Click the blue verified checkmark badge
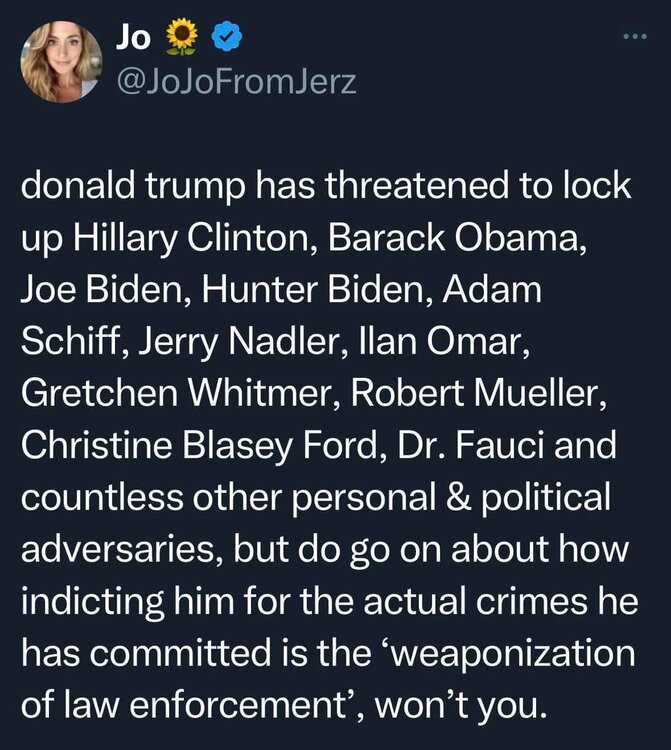This screenshot has height=750, width=671. coord(228,39)
